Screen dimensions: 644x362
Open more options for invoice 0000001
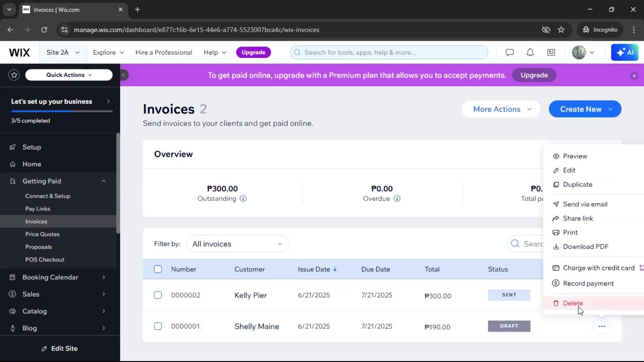pos(602,326)
